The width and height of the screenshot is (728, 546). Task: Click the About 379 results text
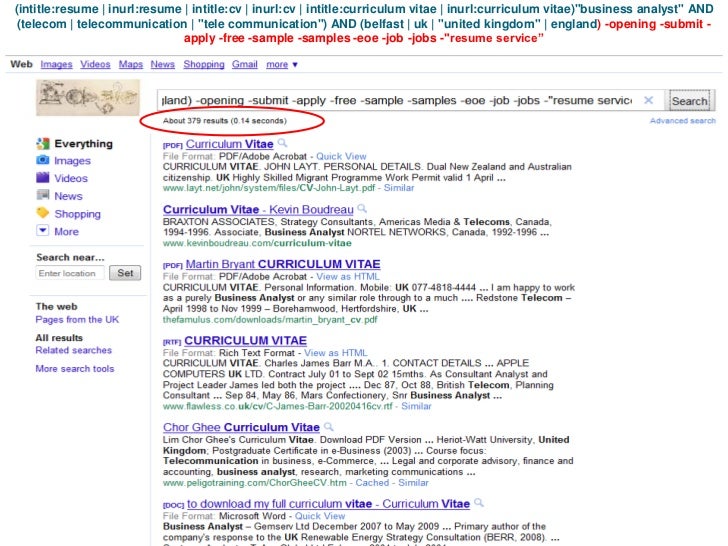pos(225,121)
